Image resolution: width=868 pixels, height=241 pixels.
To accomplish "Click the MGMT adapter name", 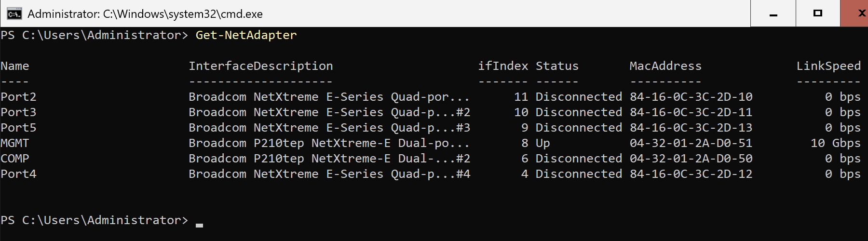I will (15, 143).
